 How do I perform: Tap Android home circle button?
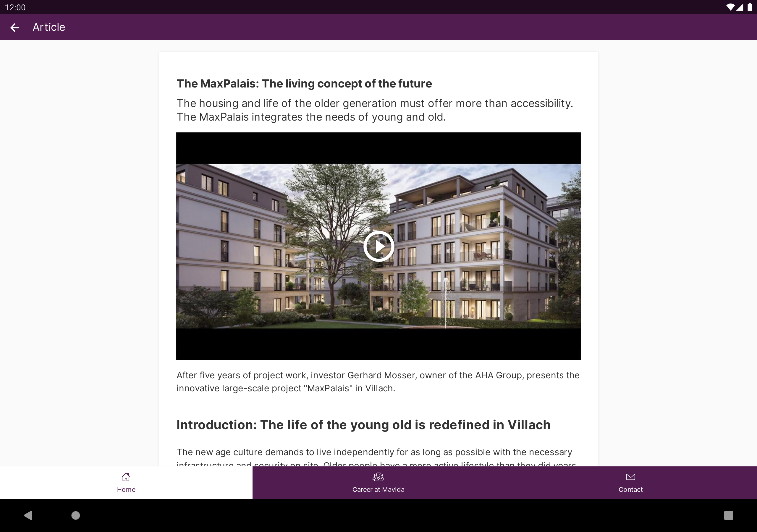pos(76,515)
